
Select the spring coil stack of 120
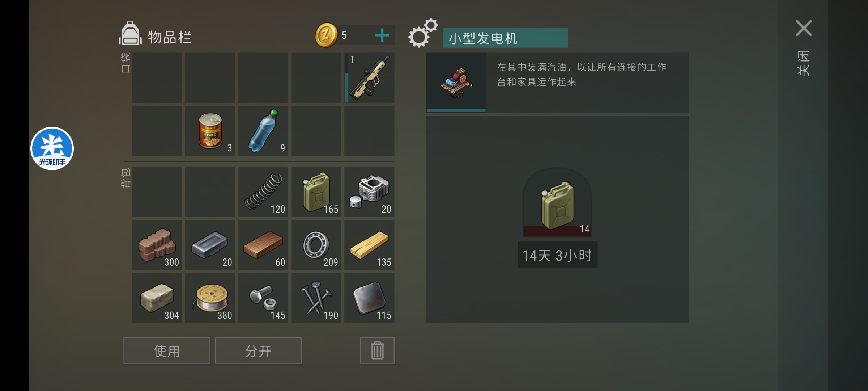[263, 192]
